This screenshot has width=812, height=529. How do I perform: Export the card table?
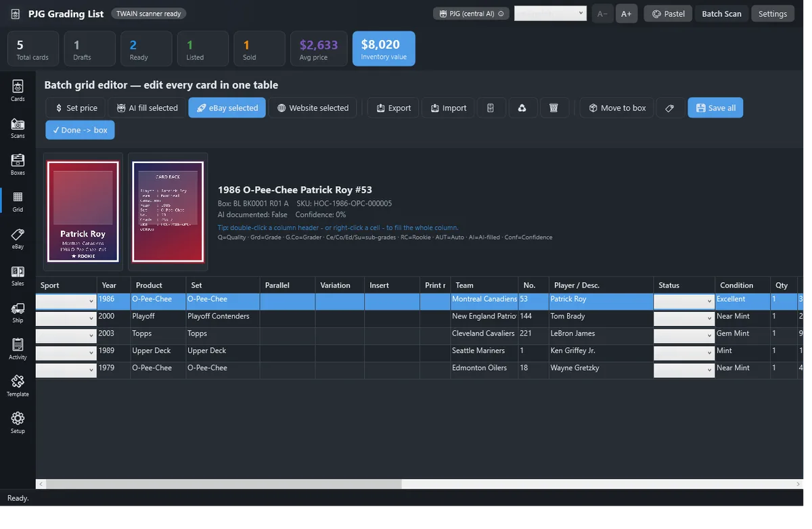(393, 108)
